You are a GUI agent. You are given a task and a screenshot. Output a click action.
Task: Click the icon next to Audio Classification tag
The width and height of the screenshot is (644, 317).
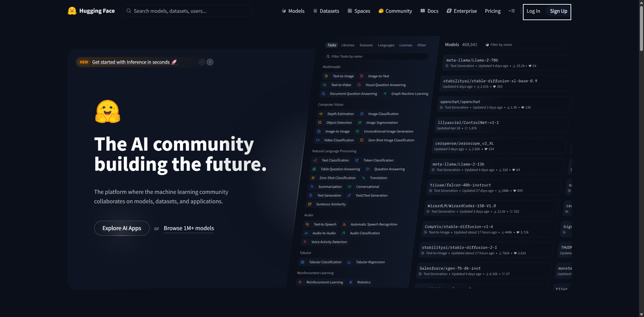[343, 233]
